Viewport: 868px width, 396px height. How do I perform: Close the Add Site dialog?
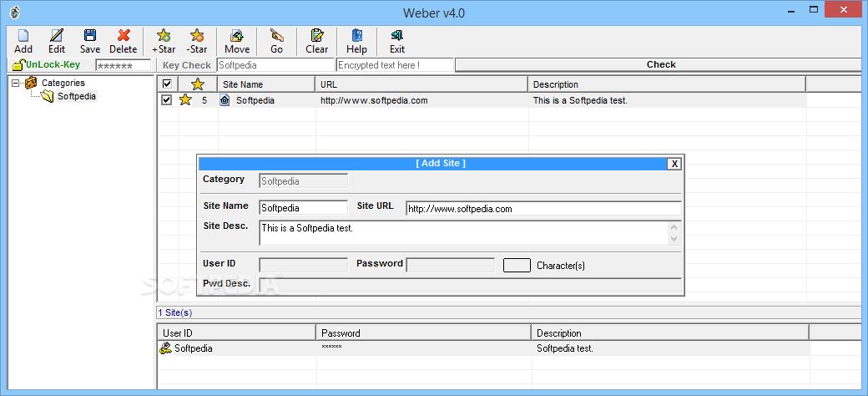pos(674,164)
